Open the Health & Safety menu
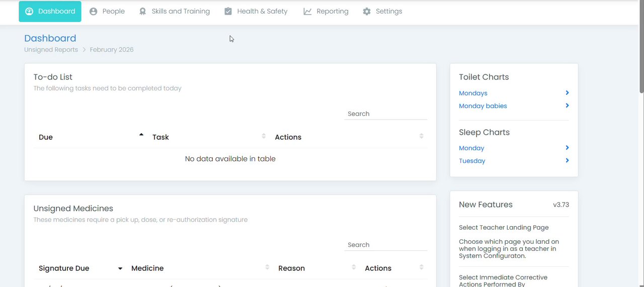Image resolution: width=644 pixels, height=287 pixels. pos(262,12)
